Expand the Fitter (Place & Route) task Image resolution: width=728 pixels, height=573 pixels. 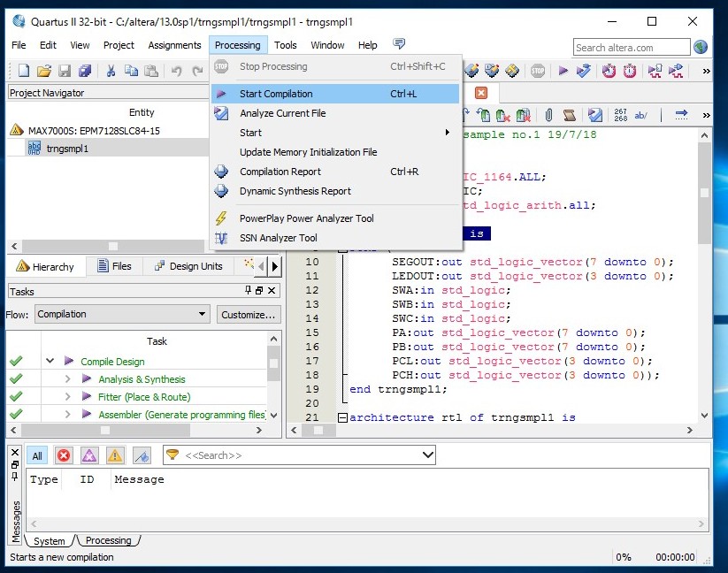(68, 397)
